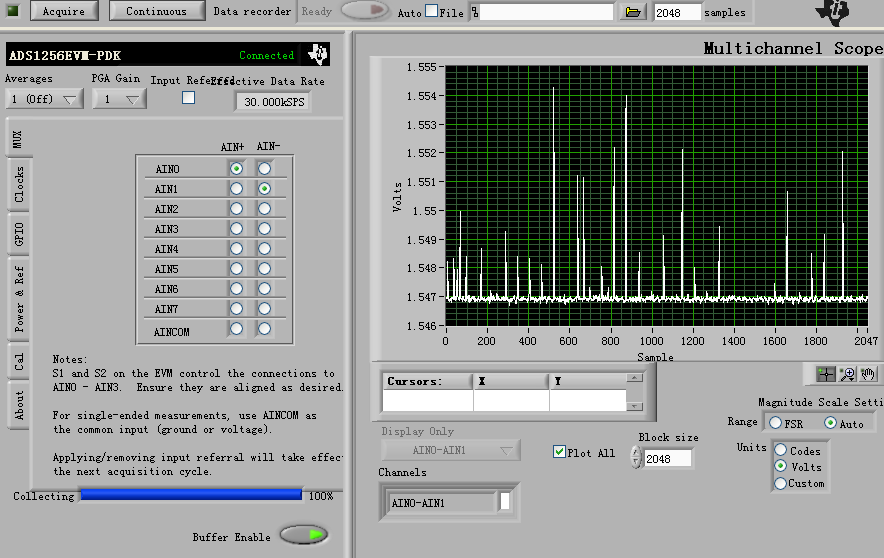Select AIN2 as the AIN+ input

236,209
